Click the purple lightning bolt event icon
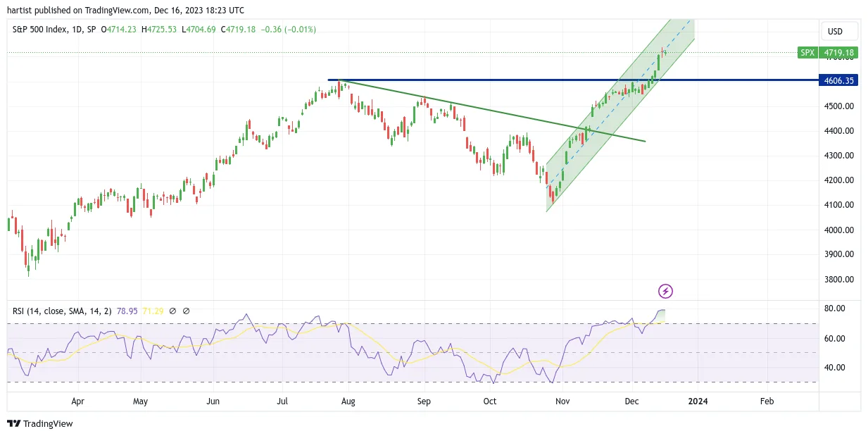 [x=665, y=291]
